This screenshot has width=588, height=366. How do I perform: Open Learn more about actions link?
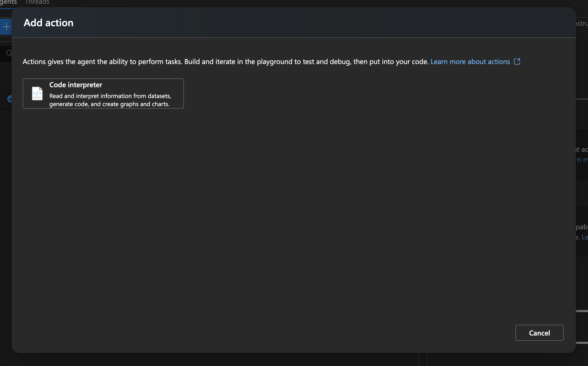pyautogui.click(x=470, y=62)
